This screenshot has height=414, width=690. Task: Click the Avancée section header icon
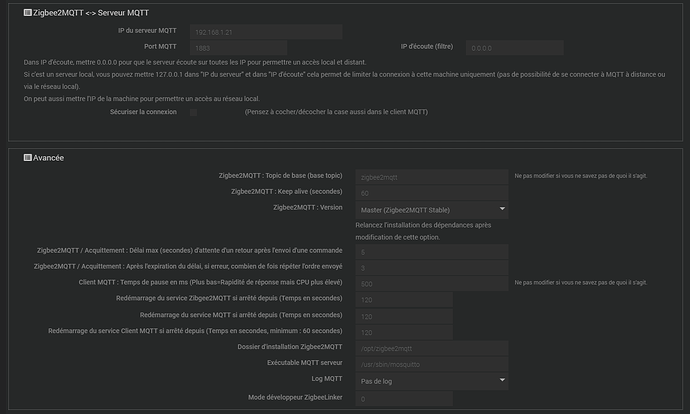27,158
